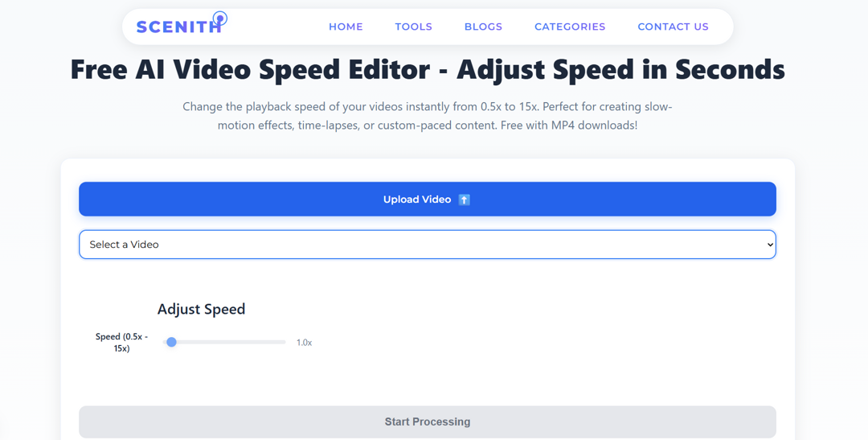Open CATEGORIES in the navigation bar
The width and height of the screenshot is (868, 440).
point(570,27)
